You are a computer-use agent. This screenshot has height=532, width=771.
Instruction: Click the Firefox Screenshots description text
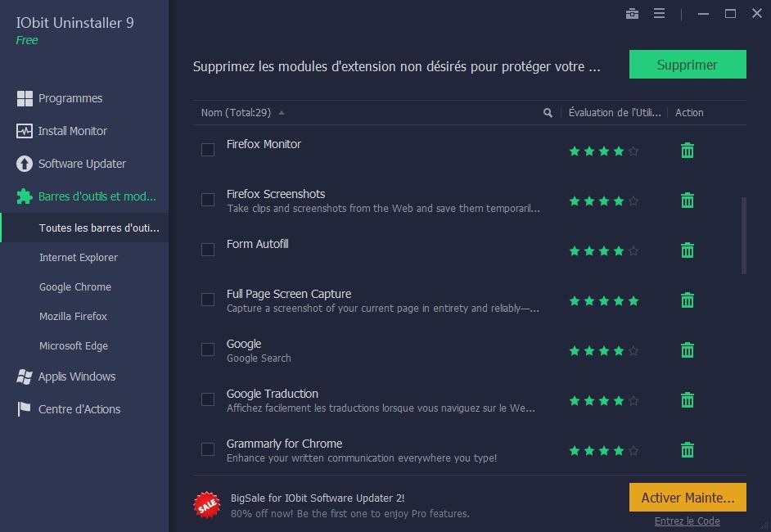[383, 209]
